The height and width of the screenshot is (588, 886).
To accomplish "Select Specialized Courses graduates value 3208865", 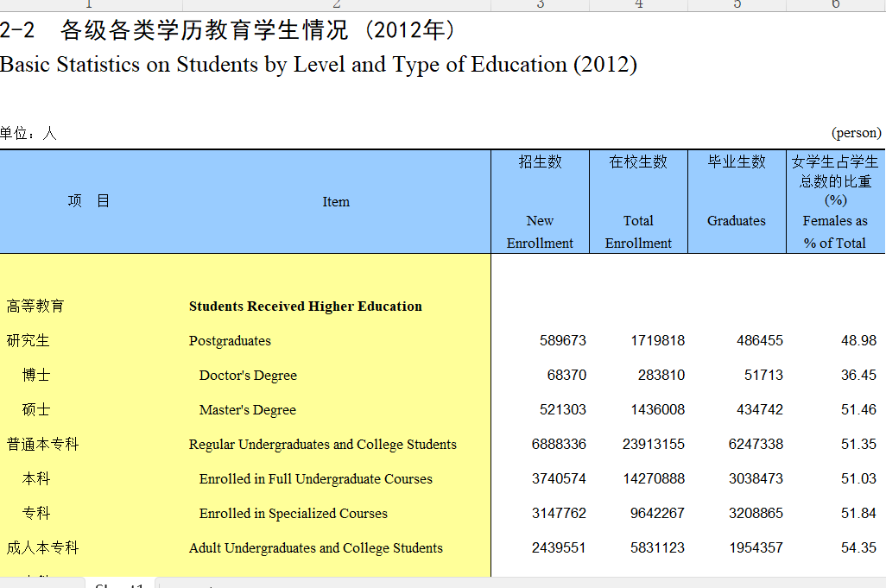I will [x=756, y=513].
